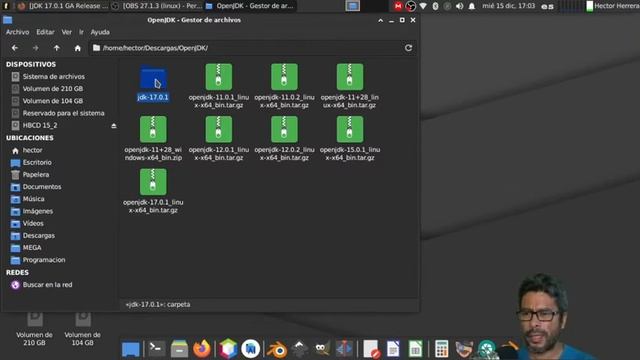640x360 pixels.
Task: Switch to OBS 27.1.3 taskbar window
Action: [157, 6]
